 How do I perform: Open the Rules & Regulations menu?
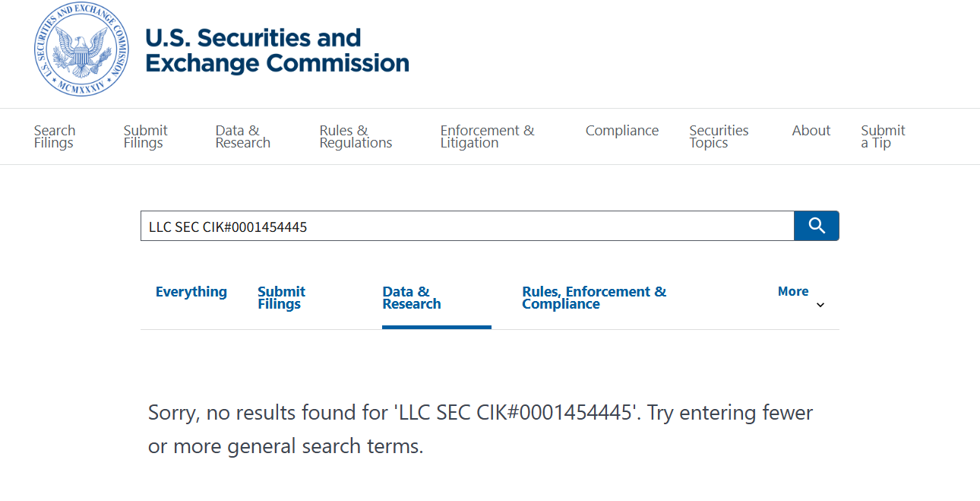tap(356, 137)
